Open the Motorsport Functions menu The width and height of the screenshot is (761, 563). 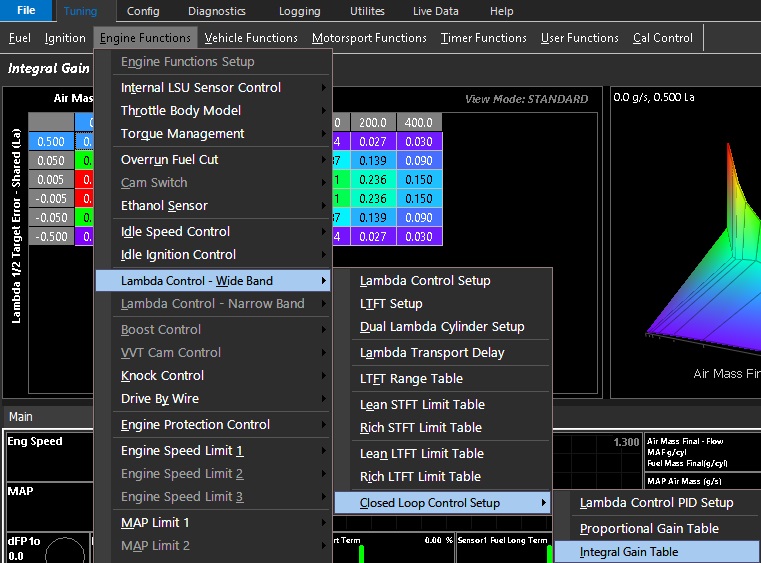click(x=369, y=38)
